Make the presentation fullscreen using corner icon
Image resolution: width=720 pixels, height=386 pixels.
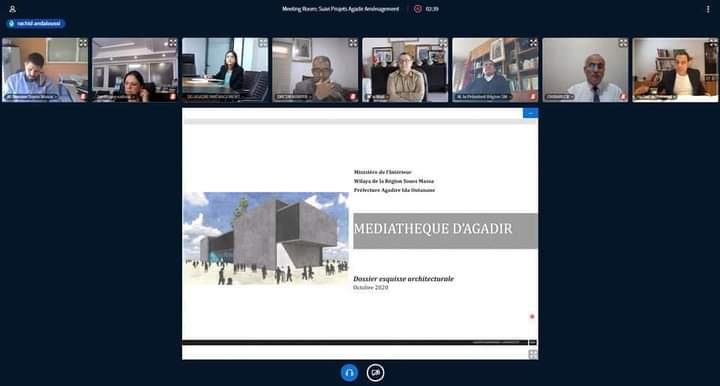coord(533,354)
